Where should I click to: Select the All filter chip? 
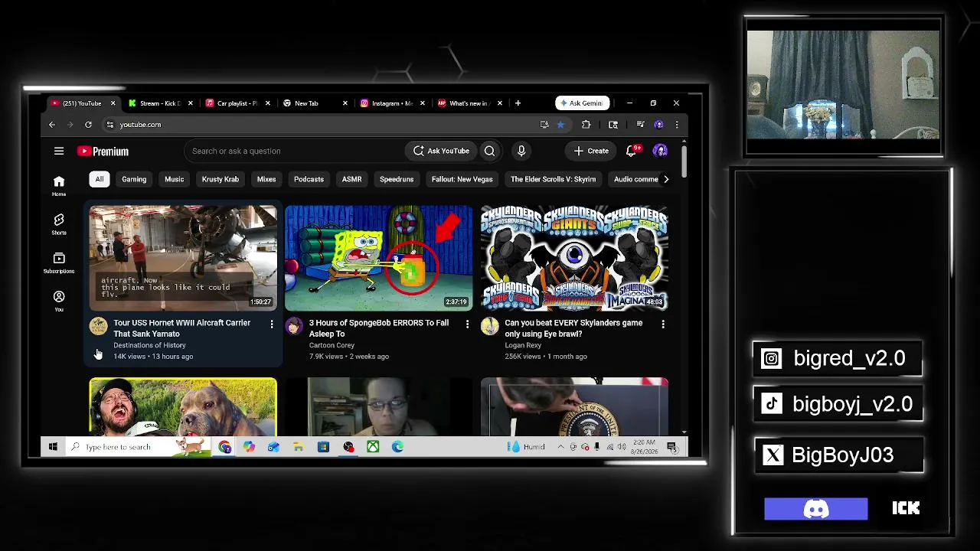tap(99, 179)
